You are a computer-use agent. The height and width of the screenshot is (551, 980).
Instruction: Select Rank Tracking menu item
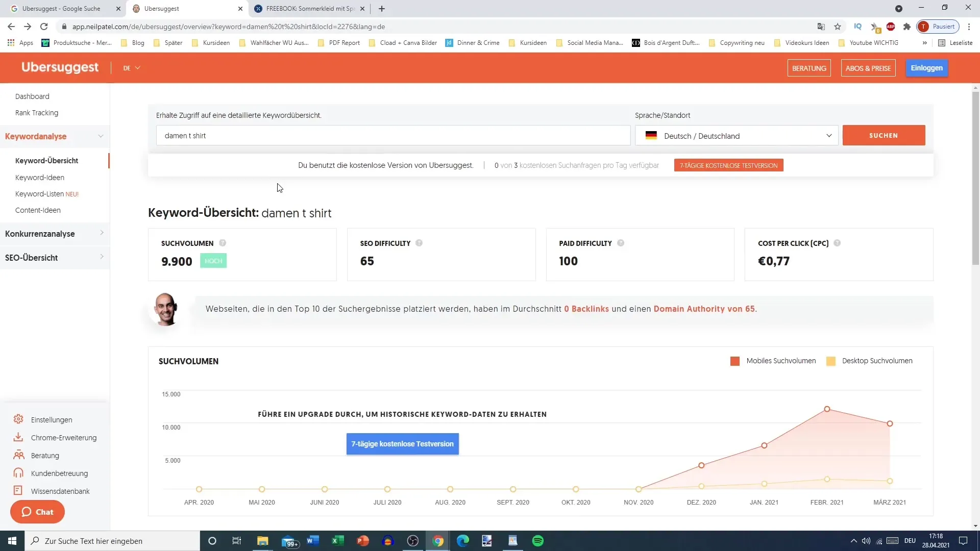click(36, 112)
